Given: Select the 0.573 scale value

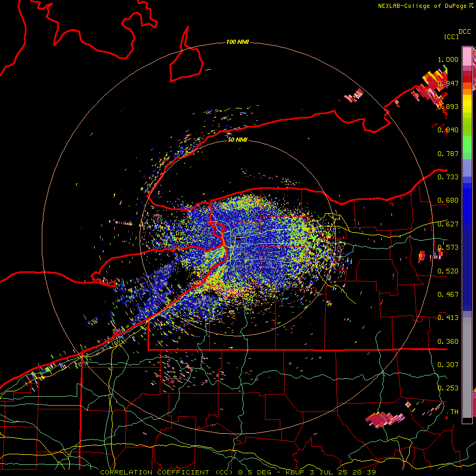Looking at the screenshot, I should coord(448,248).
